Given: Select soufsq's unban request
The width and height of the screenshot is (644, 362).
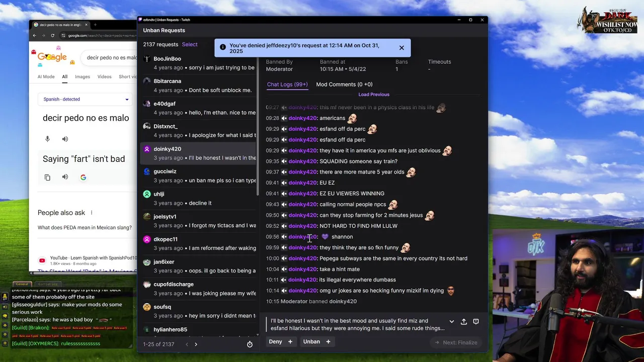Looking at the screenshot, I should [x=199, y=312].
